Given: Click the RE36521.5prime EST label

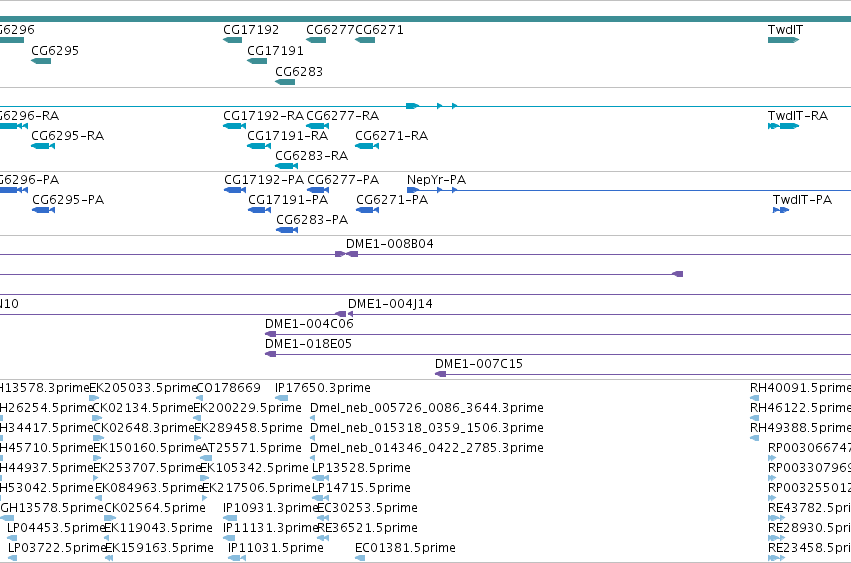Looking at the screenshot, I should [367, 528].
